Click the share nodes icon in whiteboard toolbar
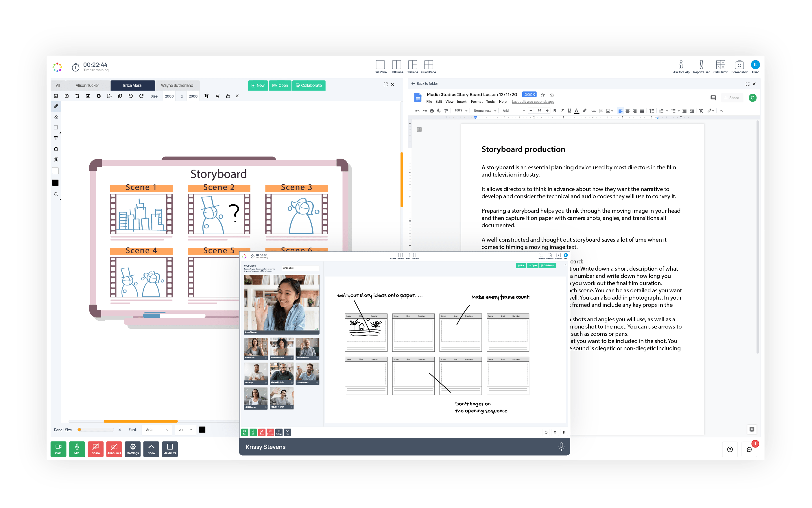 pos(217,96)
